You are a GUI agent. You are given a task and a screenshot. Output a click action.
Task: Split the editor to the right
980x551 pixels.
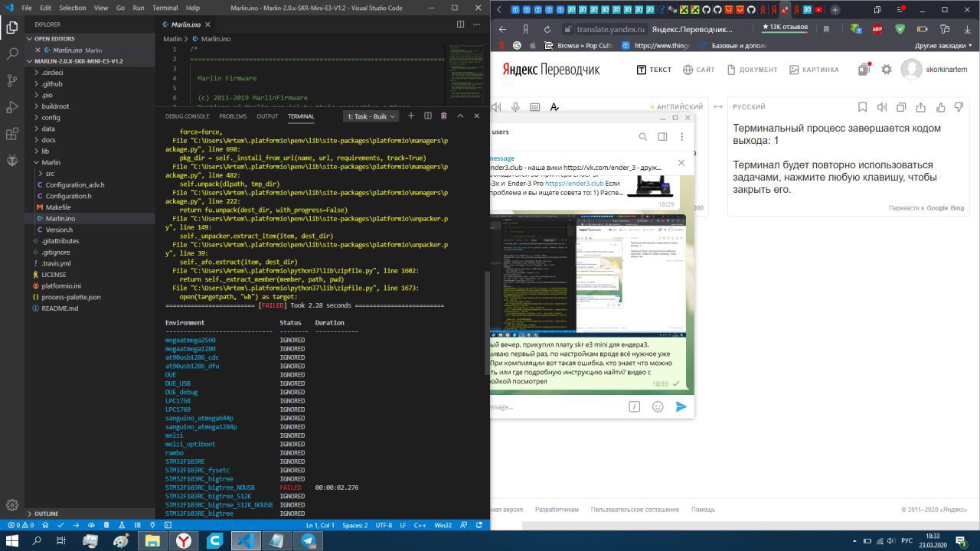[x=460, y=24]
